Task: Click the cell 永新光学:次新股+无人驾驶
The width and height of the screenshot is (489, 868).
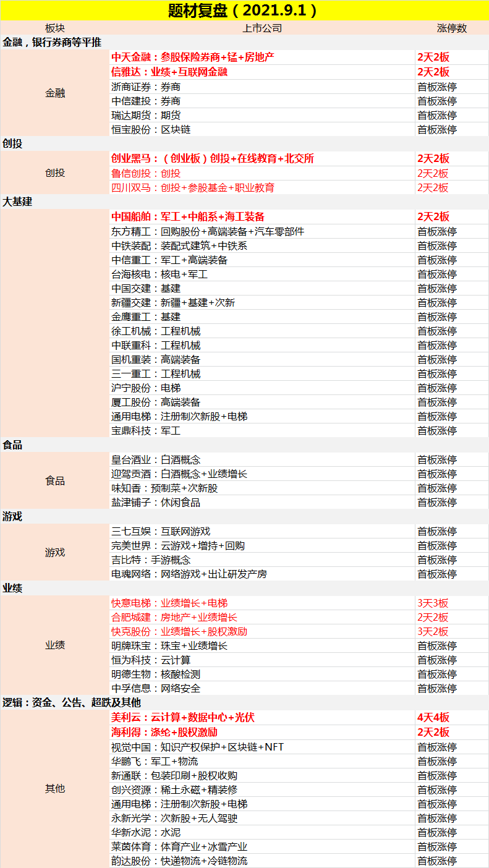Action: click(x=262, y=818)
